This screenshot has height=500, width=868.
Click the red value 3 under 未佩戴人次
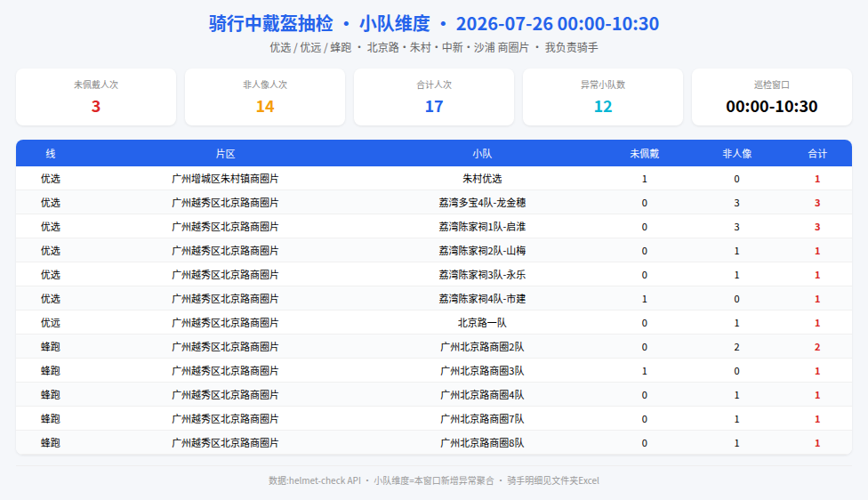click(x=96, y=106)
